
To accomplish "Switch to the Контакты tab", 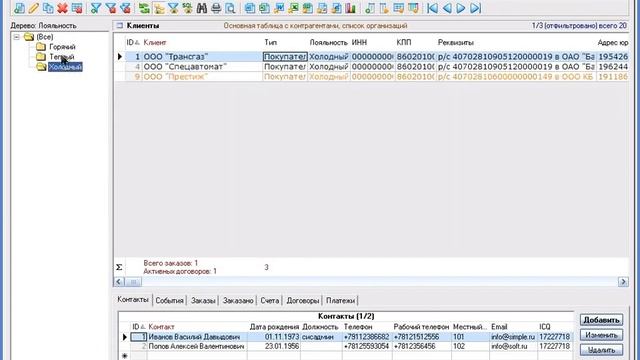I will (133, 300).
